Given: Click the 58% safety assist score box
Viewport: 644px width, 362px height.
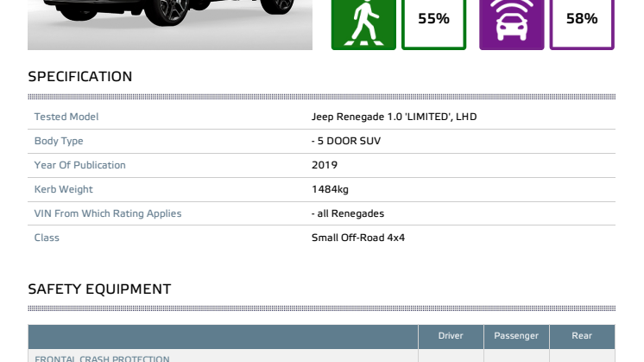Looking at the screenshot, I should pos(582,24).
